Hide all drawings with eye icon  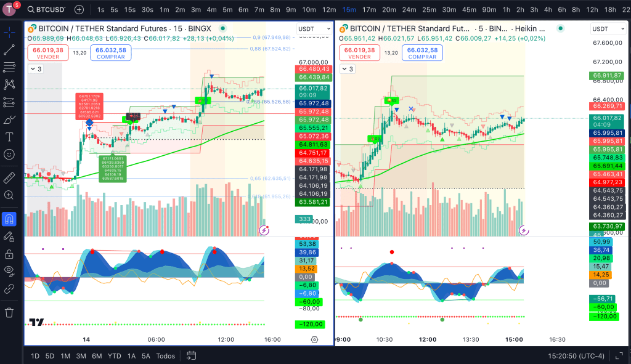coord(9,270)
